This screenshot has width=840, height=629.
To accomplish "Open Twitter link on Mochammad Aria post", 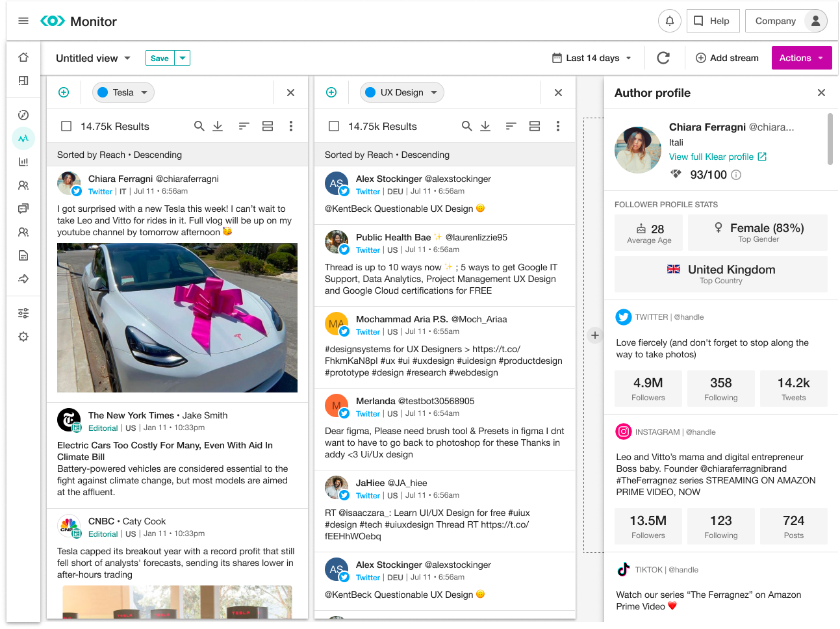I will coord(368,332).
